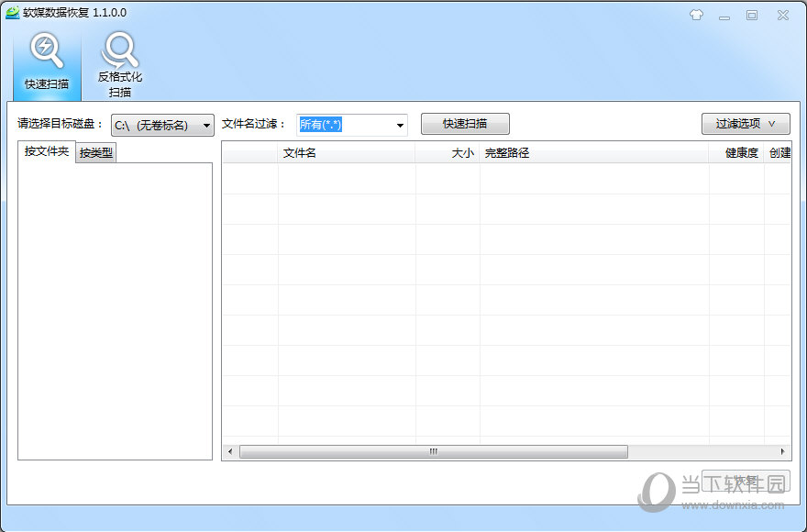Expand the 过滤选项 filter options button
Screen dimensions: 807x532
click(x=746, y=124)
